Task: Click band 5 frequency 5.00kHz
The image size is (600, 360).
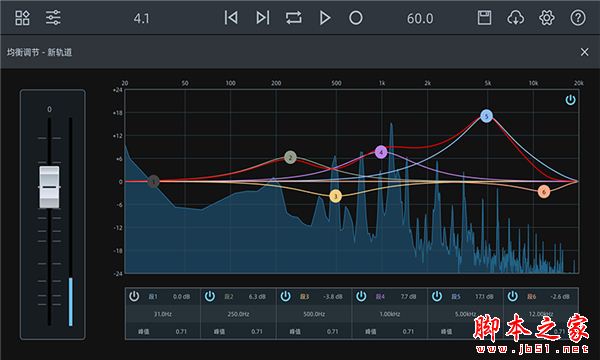Action: 465,314
